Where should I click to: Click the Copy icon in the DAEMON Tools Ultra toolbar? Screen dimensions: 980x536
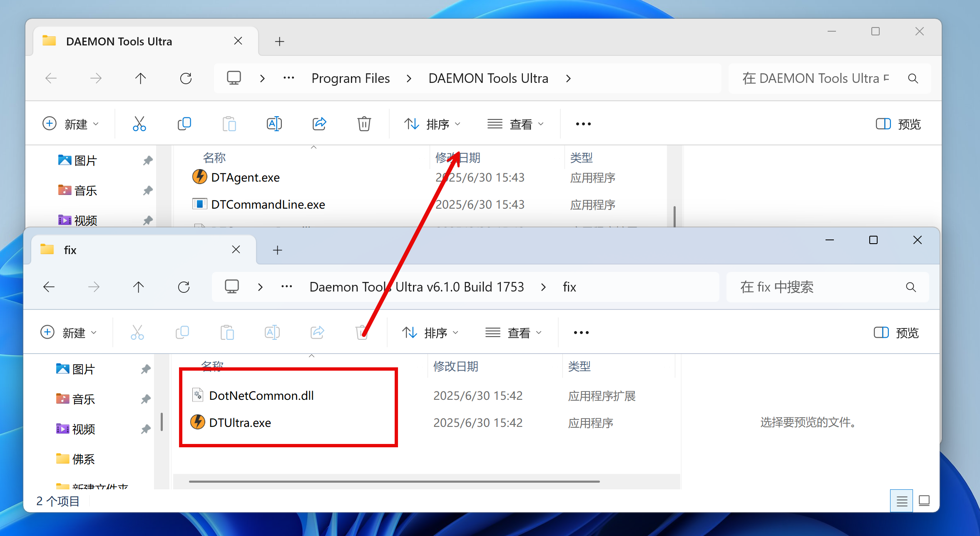tap(184, 124)
